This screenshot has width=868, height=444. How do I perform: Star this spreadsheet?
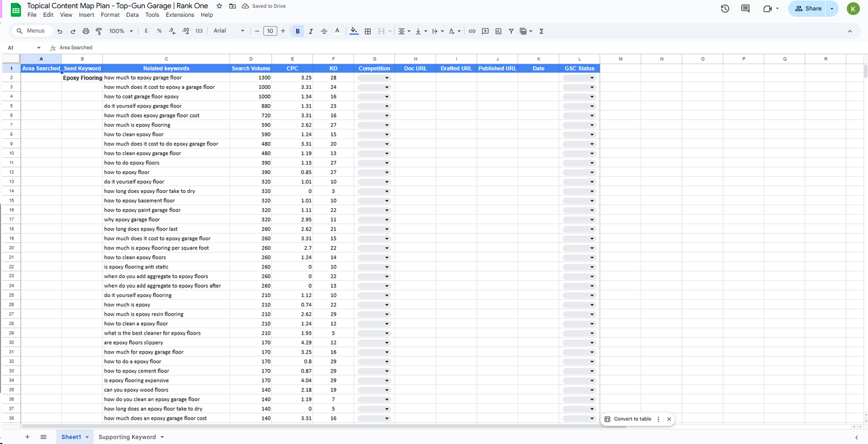(219, 6)
